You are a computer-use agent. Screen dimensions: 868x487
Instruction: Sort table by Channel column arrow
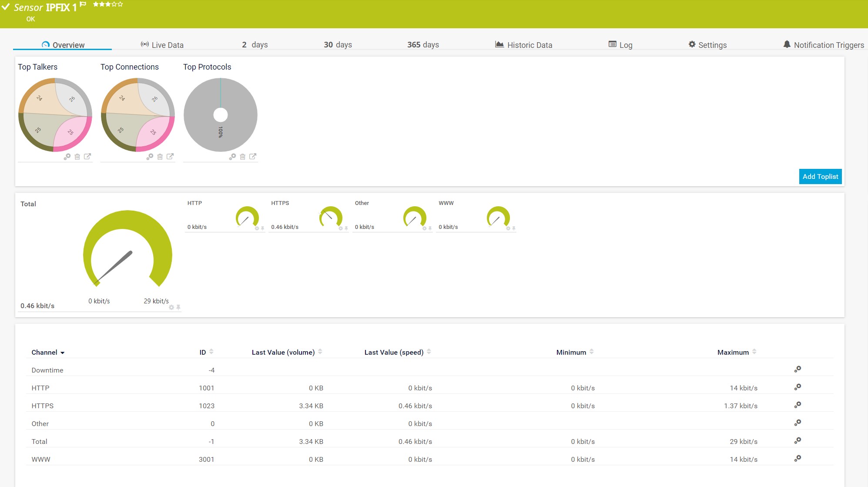click(63, 353)
